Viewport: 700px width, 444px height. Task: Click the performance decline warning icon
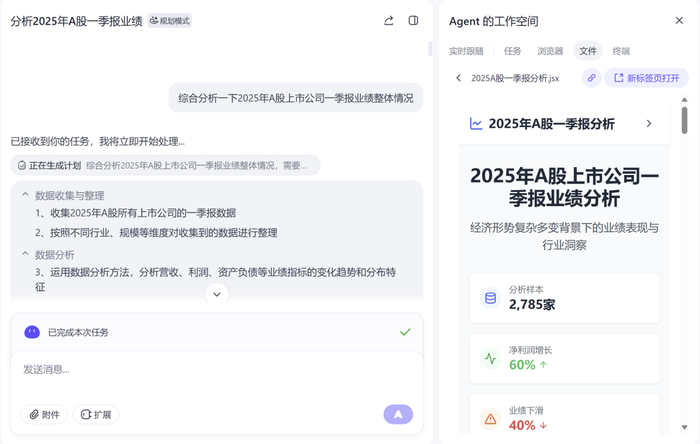(490, 419)
